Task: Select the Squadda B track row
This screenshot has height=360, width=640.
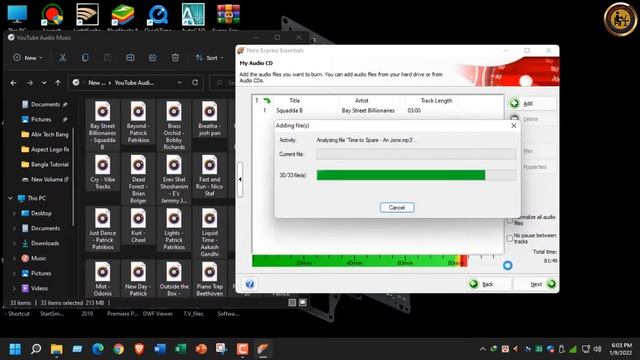Action: tap(378, 111)
